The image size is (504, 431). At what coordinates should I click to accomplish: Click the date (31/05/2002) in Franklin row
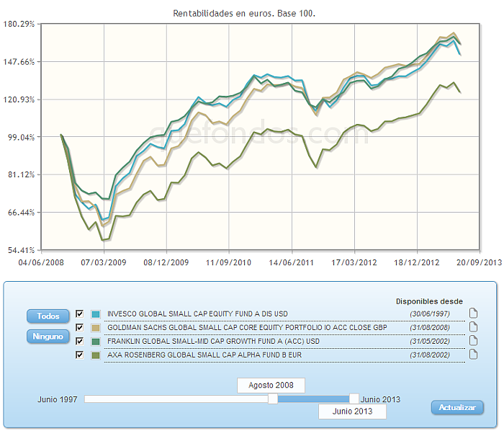tap(430, 341)
